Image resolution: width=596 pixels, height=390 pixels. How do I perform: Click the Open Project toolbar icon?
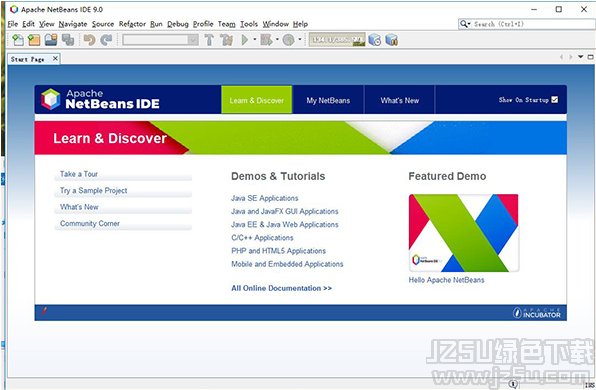[x=51, y=40]
